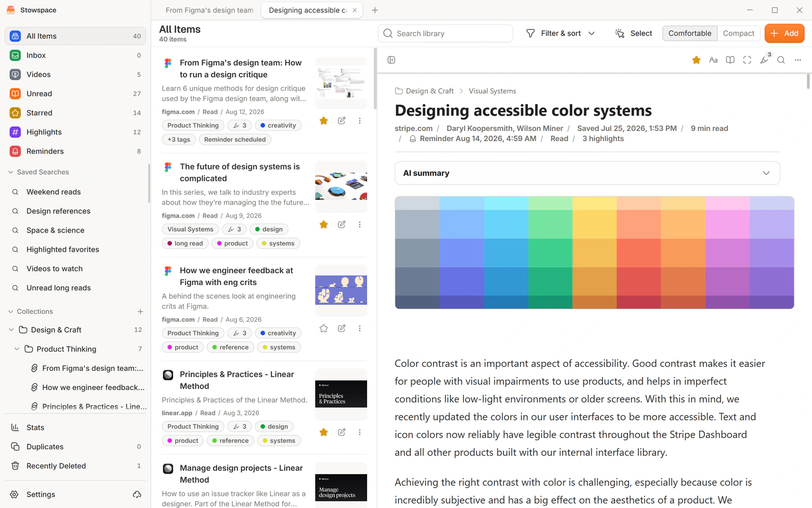Edit From Figma's design team item
The height and width of the screenshot is (508, 812).
click(x=342, y=121)
